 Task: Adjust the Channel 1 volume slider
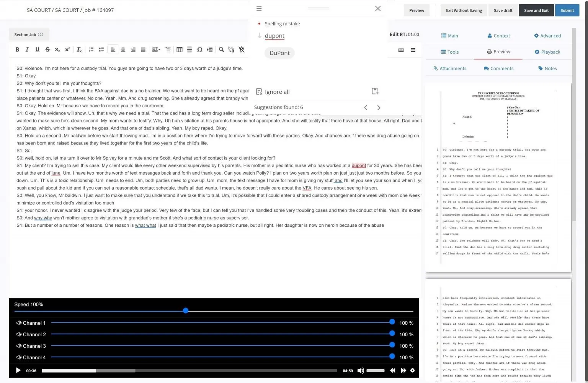point(391,322)
